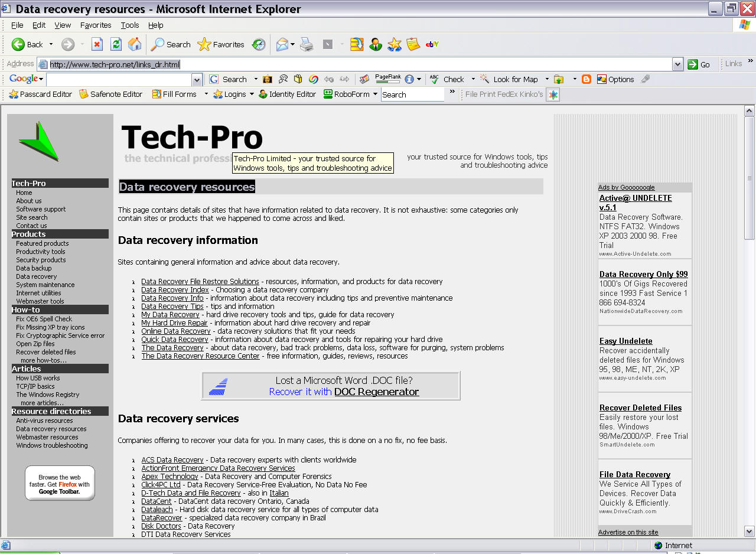Image resolution: width=756 pixels, height=554 pixels.
Task: Click the Go button beside the address bar
Action: 699,64
